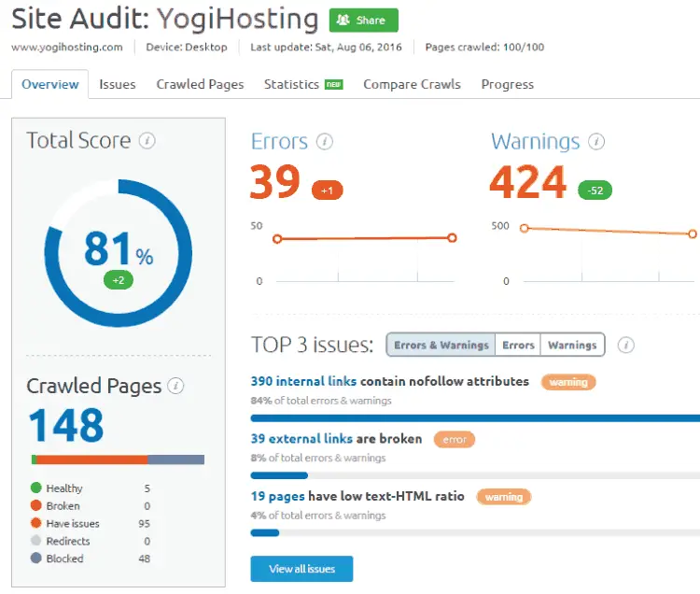Click the errors count 39
Image resolution: width=700 pixels, height=594 pixels.
tap(274, 181)
